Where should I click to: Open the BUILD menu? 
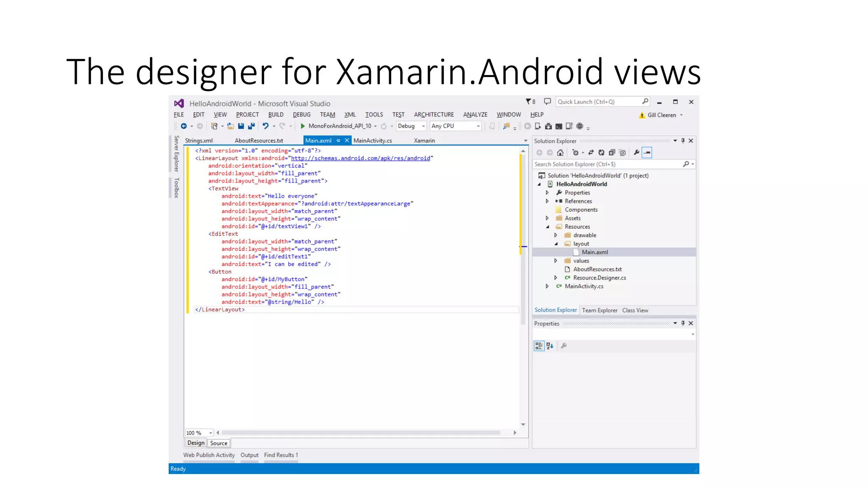276,115
